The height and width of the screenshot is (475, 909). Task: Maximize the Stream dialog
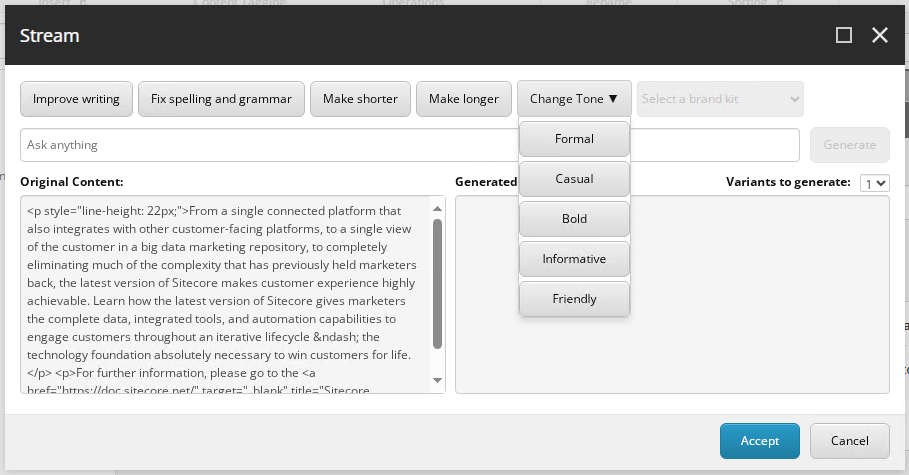click(843, 35)
